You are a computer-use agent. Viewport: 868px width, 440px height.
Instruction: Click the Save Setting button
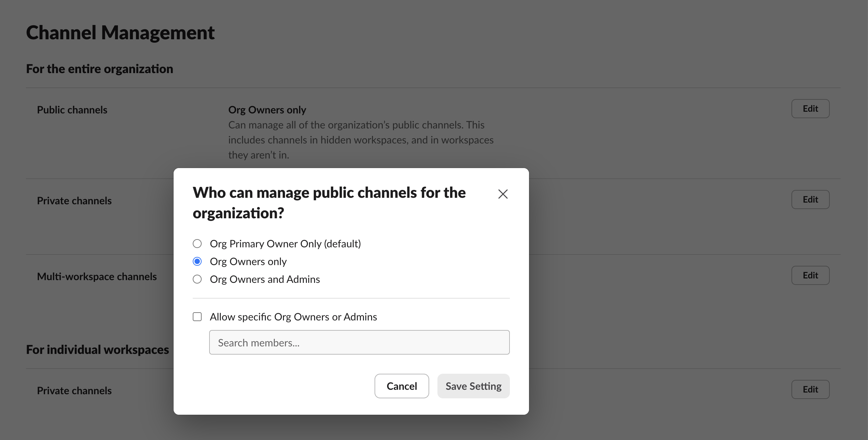[x=473, y=386]
